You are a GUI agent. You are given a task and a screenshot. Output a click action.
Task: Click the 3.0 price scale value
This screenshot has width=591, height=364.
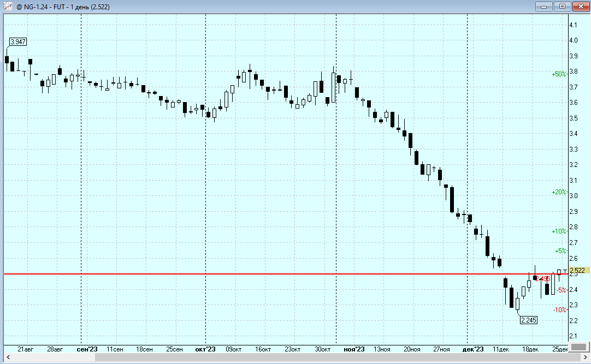pos(573,196)
